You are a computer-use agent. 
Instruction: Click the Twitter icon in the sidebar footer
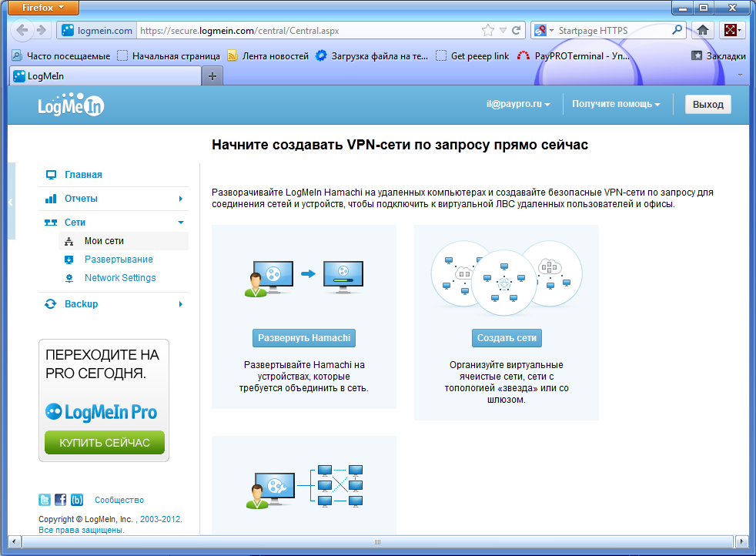45,500
